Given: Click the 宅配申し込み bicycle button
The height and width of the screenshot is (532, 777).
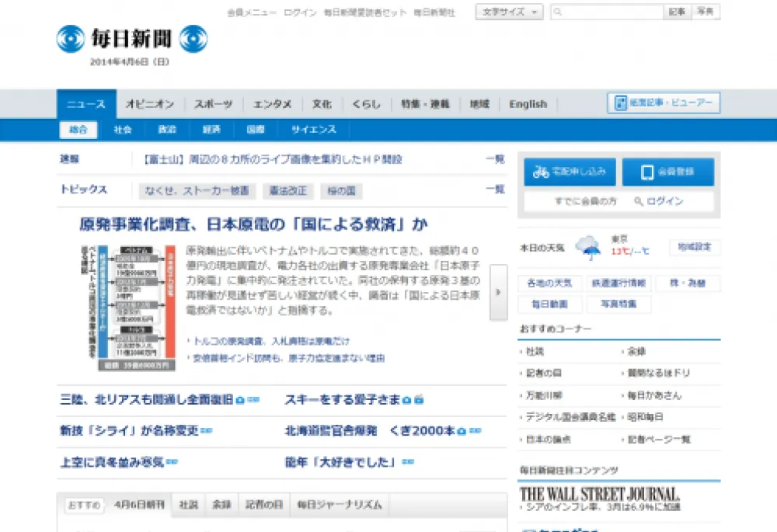Looking at the screenshot, I should (570, 172).
